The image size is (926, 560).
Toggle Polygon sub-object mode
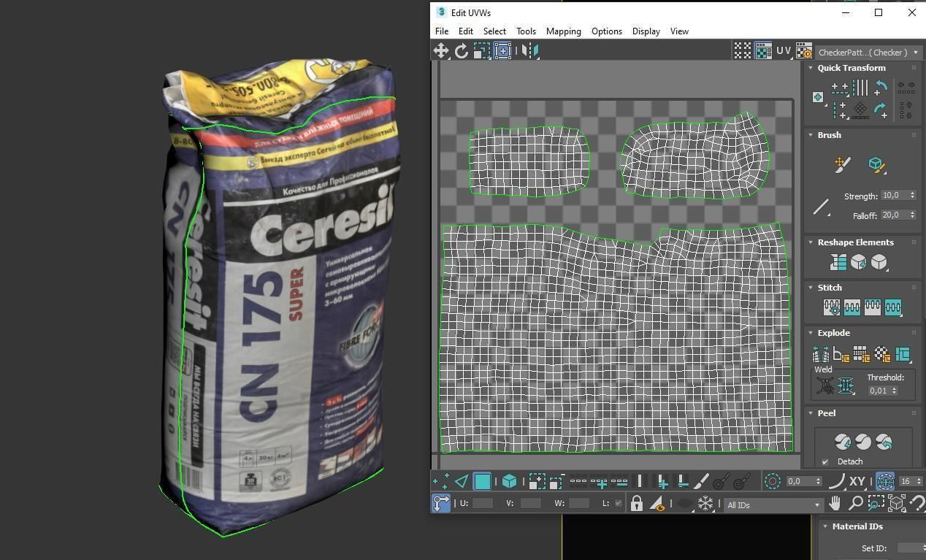coord(482,481)
